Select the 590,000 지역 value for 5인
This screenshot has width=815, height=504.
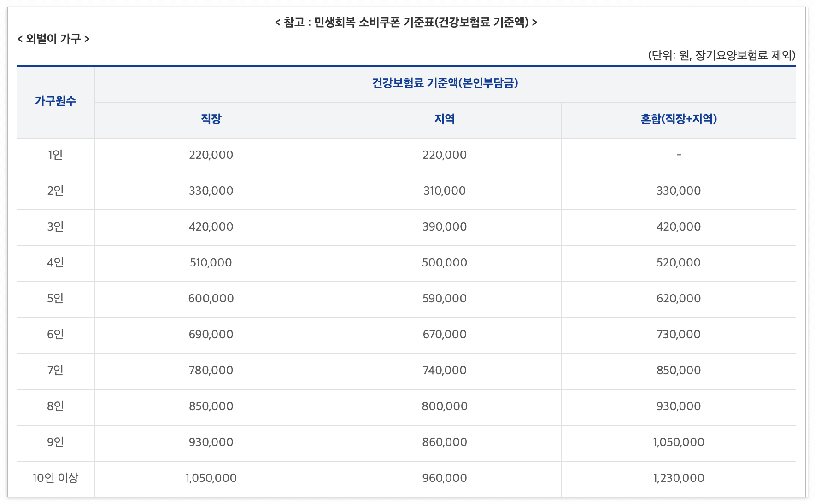pos(444,299)
